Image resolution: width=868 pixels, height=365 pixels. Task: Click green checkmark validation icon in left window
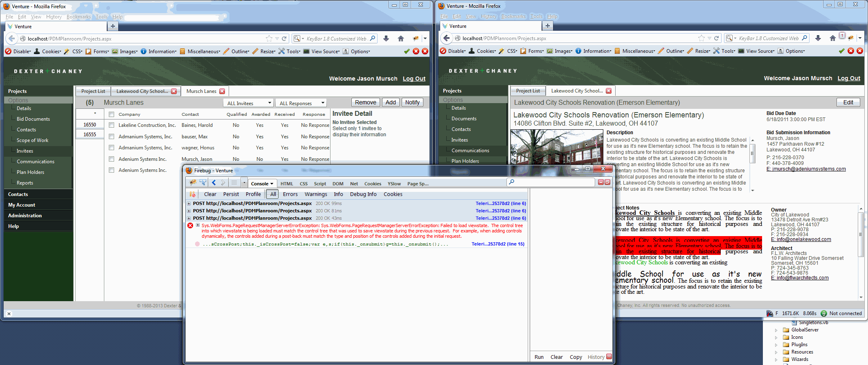pyautogui.click(x=407, y=51)
